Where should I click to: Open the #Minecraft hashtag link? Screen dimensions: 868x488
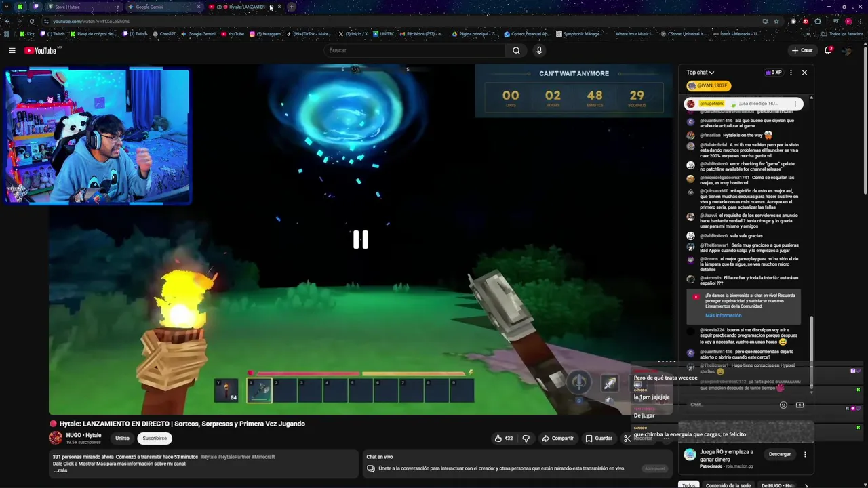pyautogui.click(x=262, y=457)
